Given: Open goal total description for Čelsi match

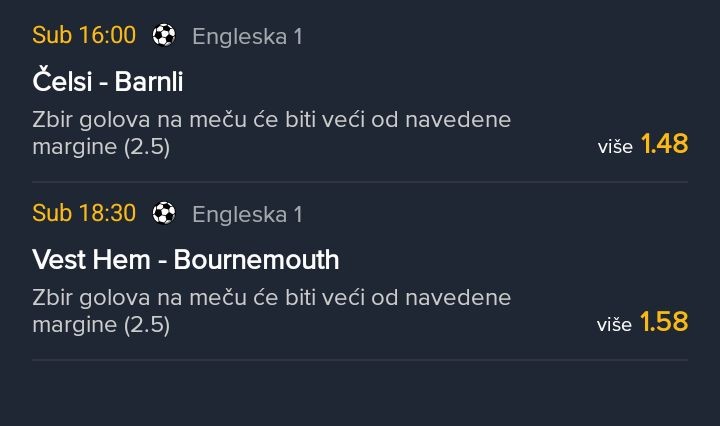Looking at the screenshot, I should 271,120.
